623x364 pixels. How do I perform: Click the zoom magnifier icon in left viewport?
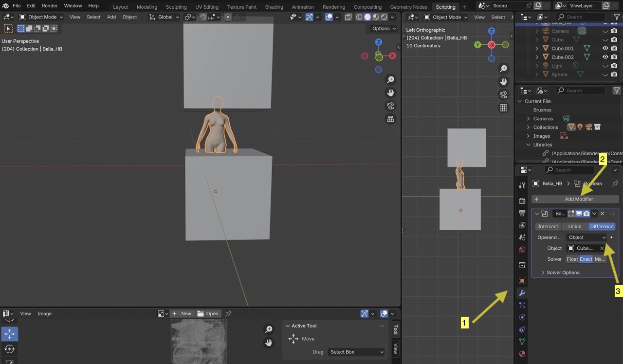pos(390,80)
